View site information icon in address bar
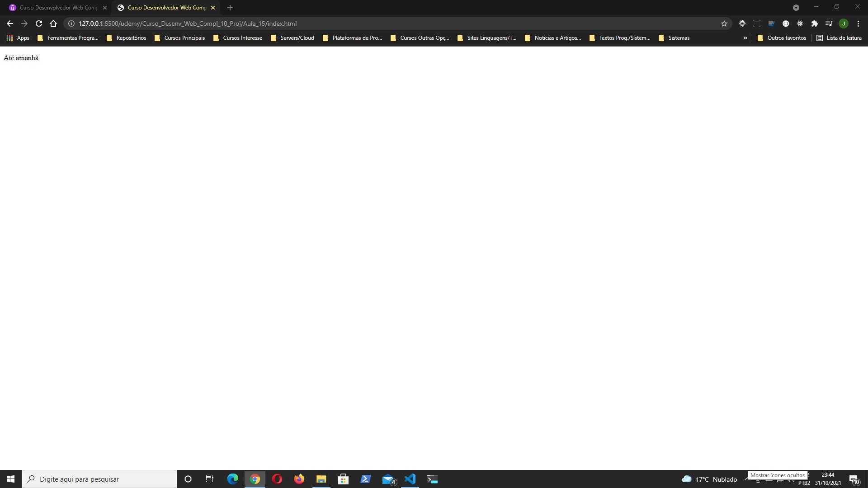This screenshot has height=488, width=868. pyautogui.click(x=71, y=23)
